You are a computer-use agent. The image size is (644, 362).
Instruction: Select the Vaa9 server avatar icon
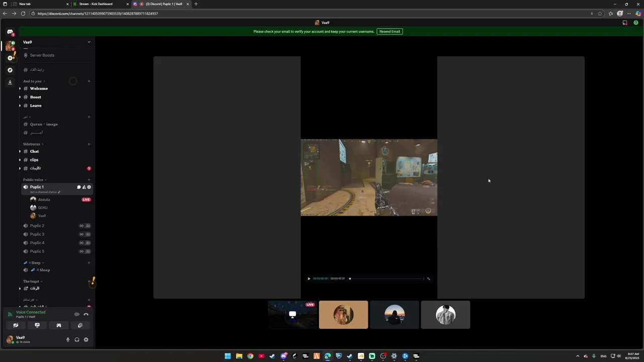(10, 46)
